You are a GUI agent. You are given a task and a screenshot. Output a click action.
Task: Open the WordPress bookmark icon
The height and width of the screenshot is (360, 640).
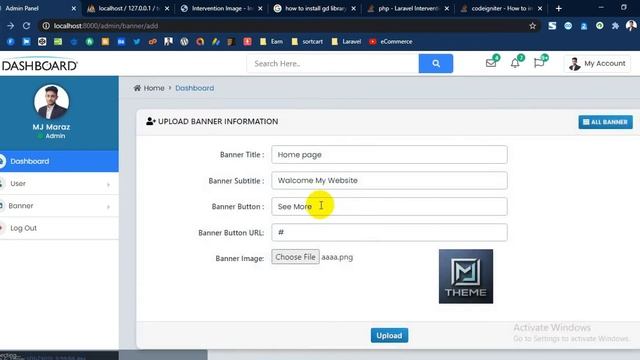(x=184, y=42)
